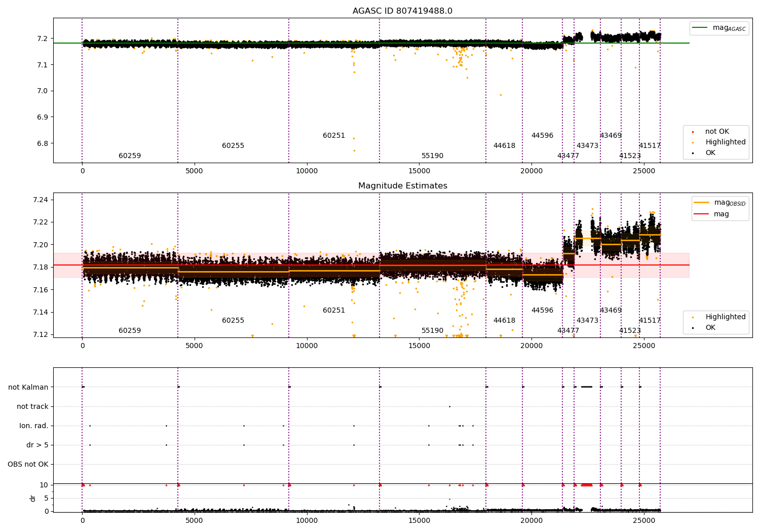
Task: Select the 'not OK' red legend marker
Action: click(x=693, y=132)
